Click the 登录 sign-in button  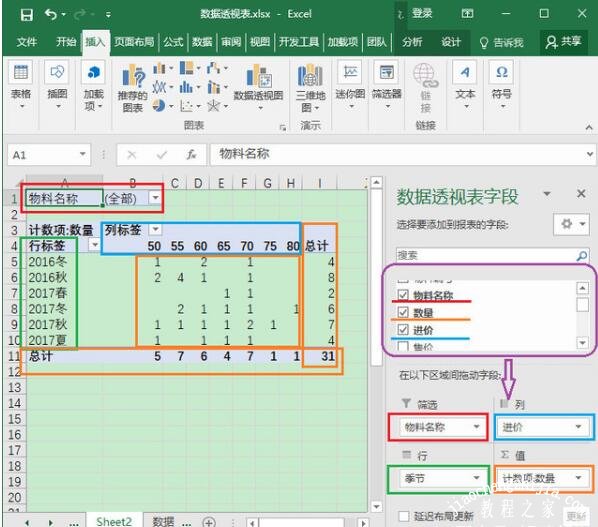422,14
